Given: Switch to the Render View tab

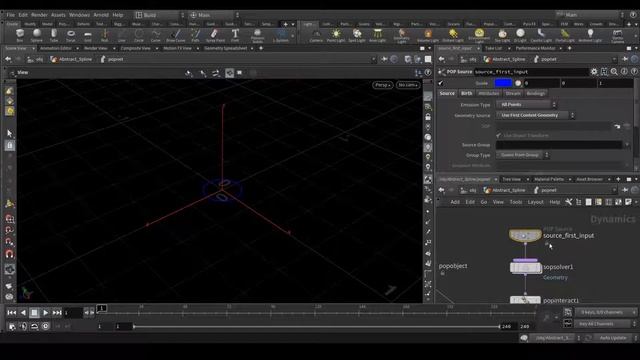Looking at the screenshot, I should 96,48.
